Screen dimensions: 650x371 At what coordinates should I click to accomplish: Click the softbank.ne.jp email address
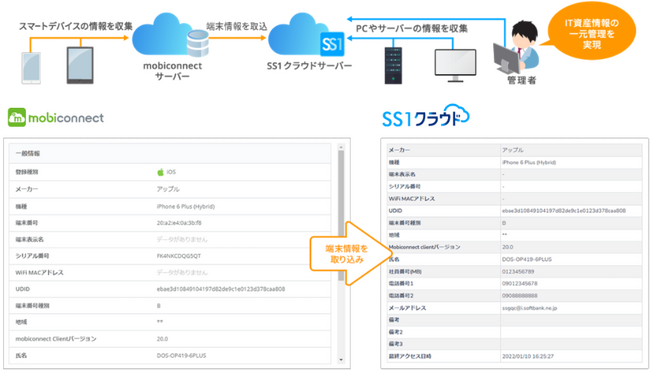529,308
